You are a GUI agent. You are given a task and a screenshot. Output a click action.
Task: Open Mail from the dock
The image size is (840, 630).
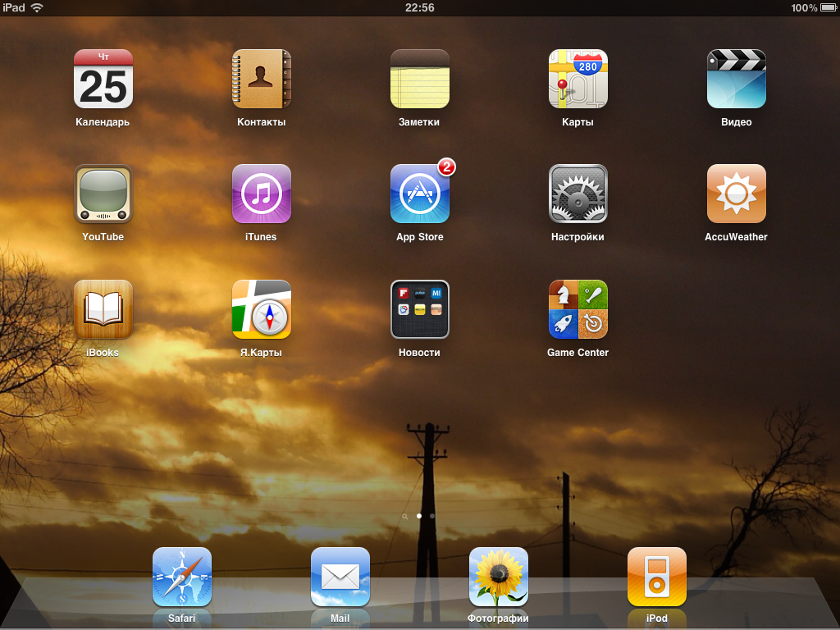(x=340, y=577)
